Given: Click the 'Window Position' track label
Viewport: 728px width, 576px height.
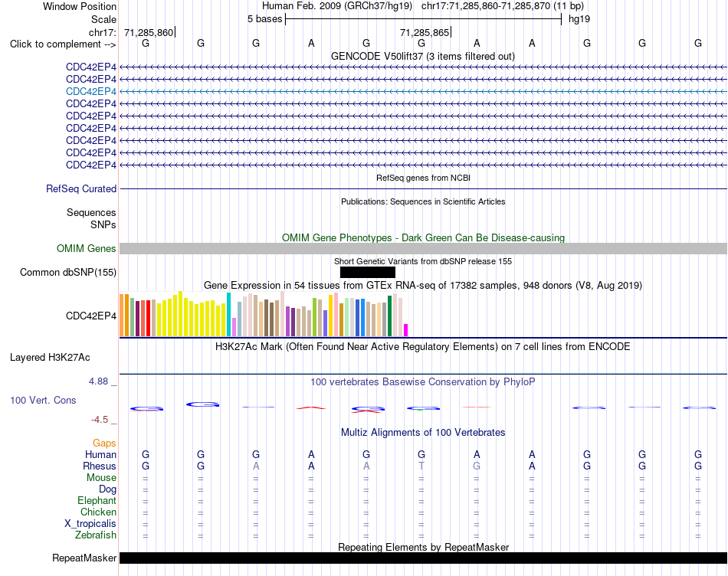Looking at the screenshot, I should (x=80, y=6).
